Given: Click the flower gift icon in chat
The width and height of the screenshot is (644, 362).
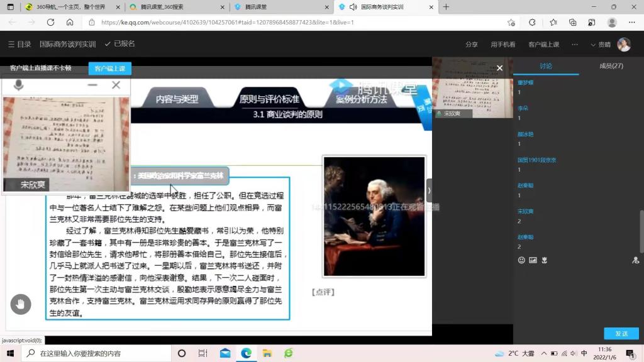Looking at the screenshot, I should click(545, 260).
